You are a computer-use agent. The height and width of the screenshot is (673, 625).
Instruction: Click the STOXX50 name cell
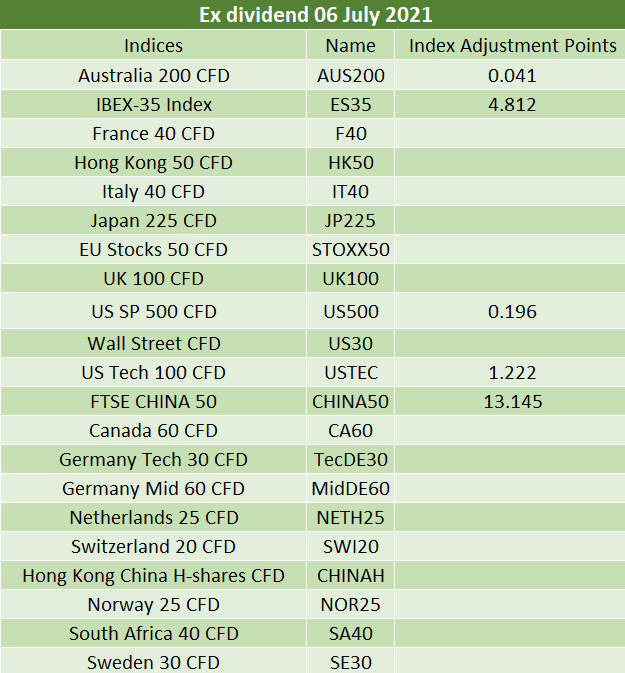350,250
